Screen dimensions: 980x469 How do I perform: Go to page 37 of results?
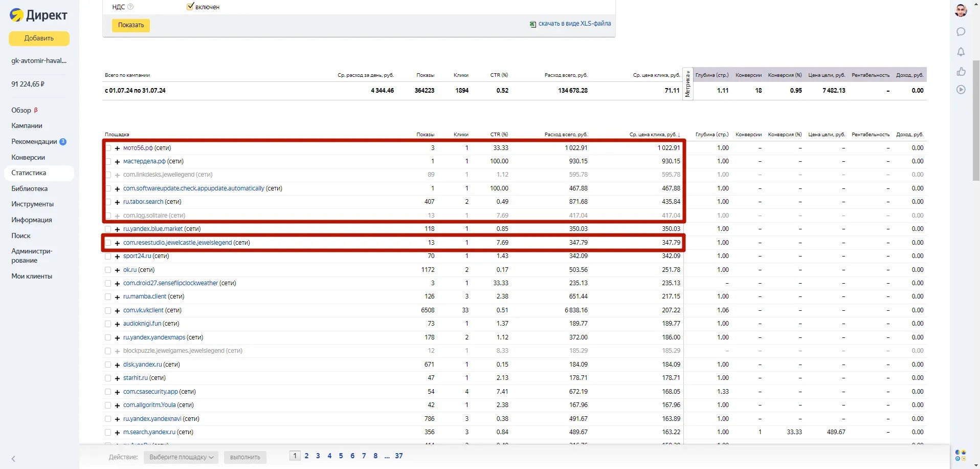coord(398,456)
